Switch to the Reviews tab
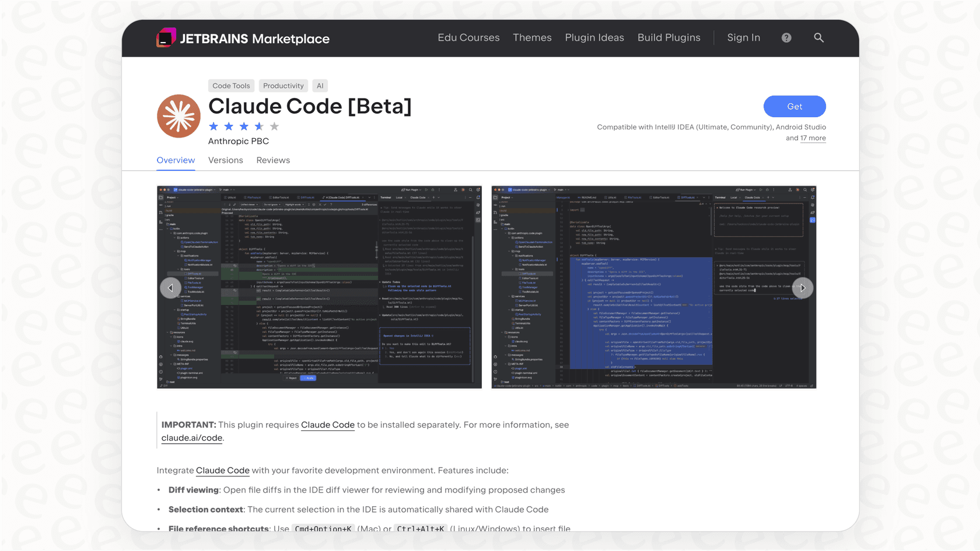Viewport: 980px width, 551px height. click(x=272, y=160)
